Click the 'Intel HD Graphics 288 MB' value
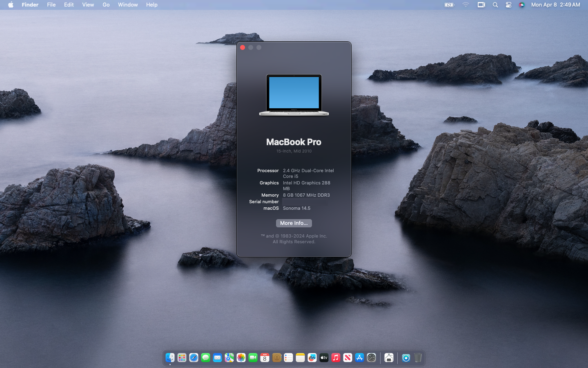 pyautogui.click(x=307, y=186)
